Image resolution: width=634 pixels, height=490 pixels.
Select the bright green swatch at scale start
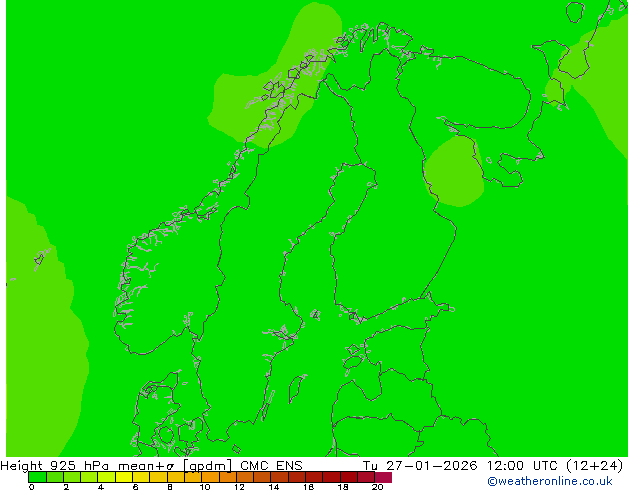pyautogui.click(x=37, y=477)
